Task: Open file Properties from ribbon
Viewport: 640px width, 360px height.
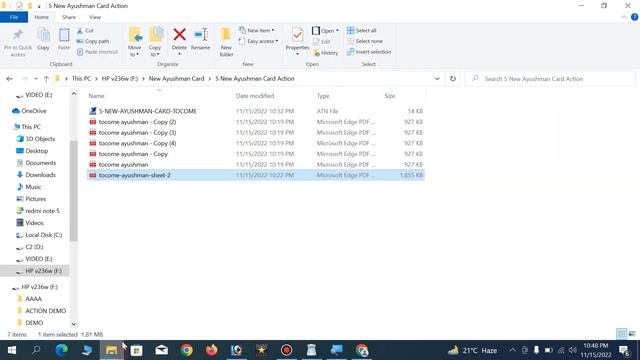Action: pos(297,40)
